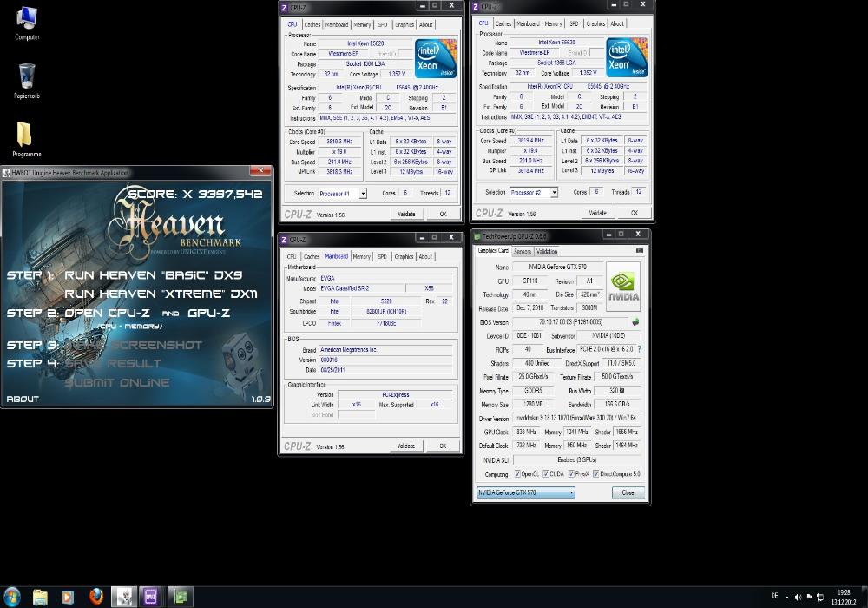Click the Close button in GPU-Z
This screenshot has width=868, height=608.
[628, 492]
